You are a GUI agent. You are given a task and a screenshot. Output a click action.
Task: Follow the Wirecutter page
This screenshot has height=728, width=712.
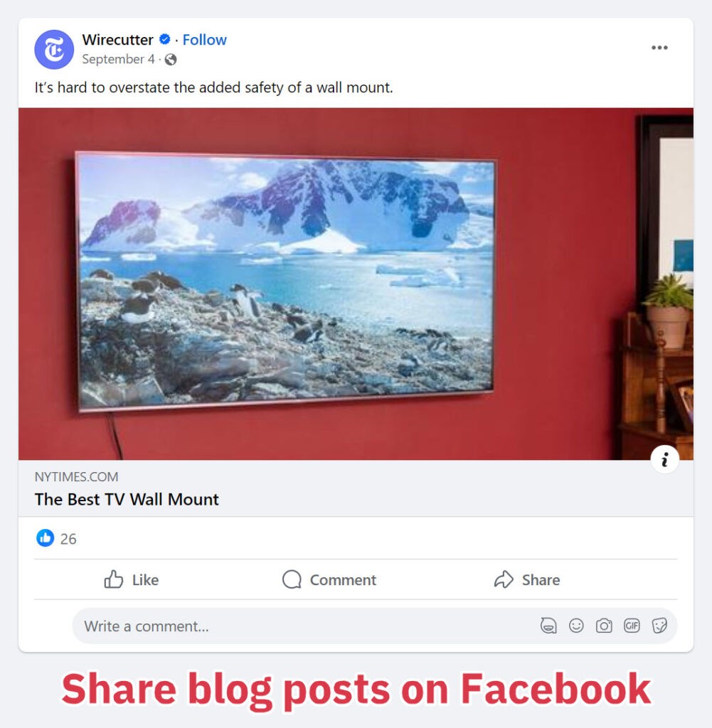click(204, 40)
